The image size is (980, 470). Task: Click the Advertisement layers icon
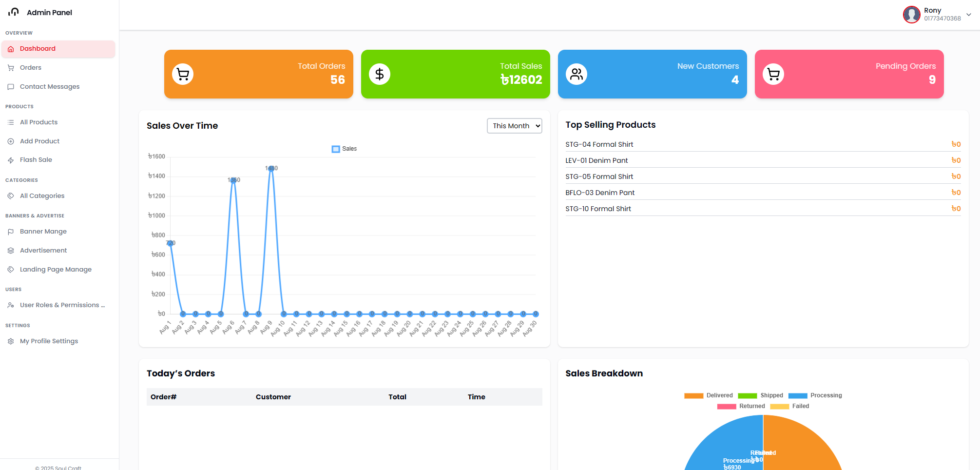(11, 251)
